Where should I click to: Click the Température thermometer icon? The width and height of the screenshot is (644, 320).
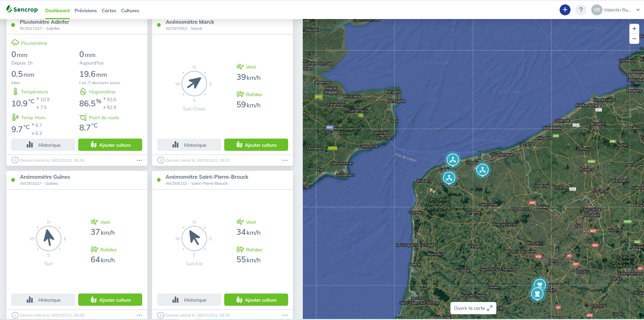pos(15,91)
